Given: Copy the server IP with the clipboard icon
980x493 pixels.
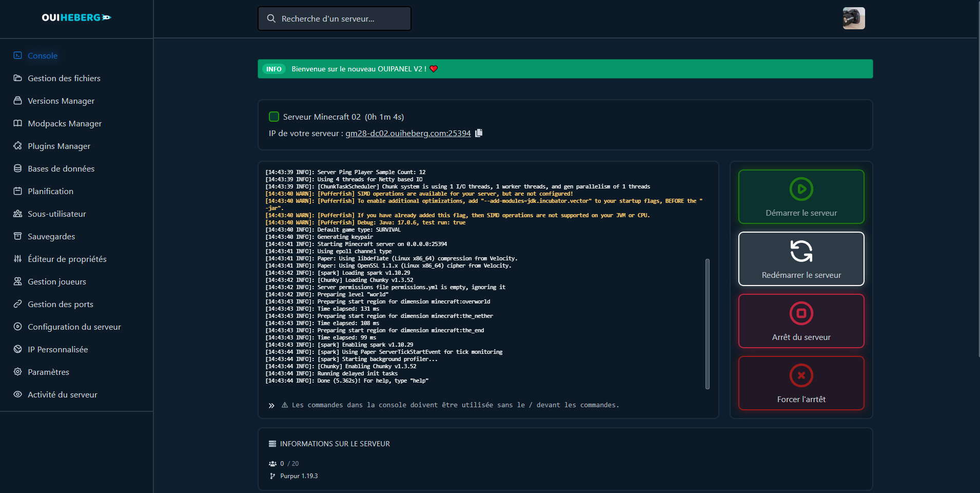Looking at the screenshot, I should tap(479, 133).
